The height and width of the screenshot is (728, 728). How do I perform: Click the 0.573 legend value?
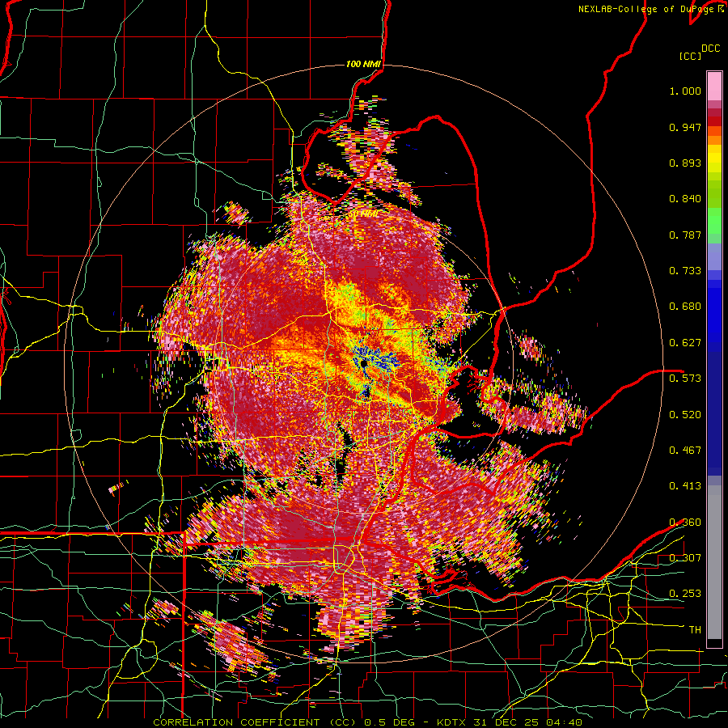[x=685, y=378]
